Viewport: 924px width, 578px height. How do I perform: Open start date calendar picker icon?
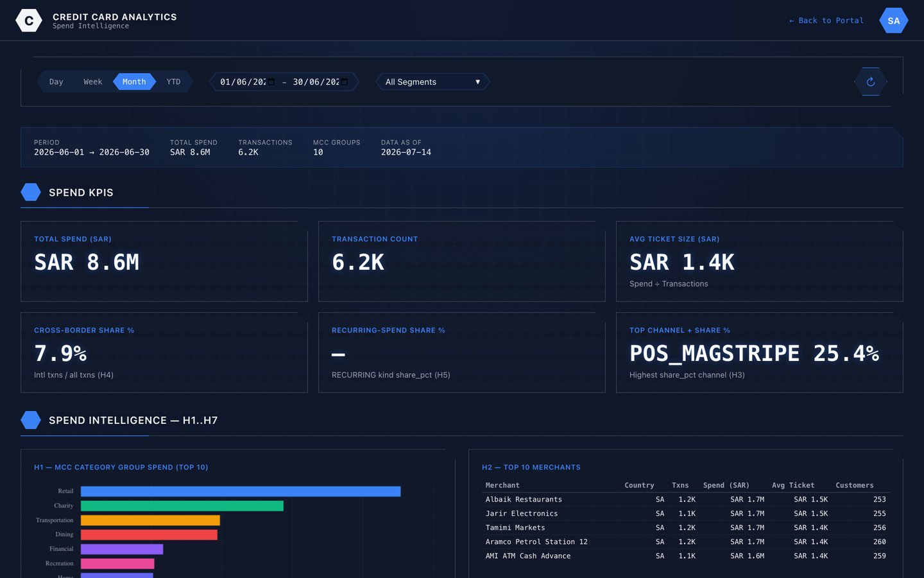point(271,82)
